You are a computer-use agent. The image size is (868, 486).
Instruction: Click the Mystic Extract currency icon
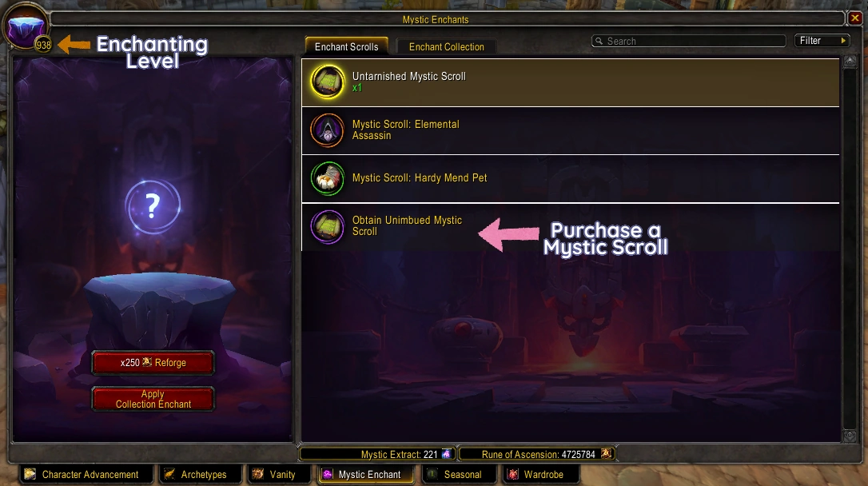click(x=446, y=454)
